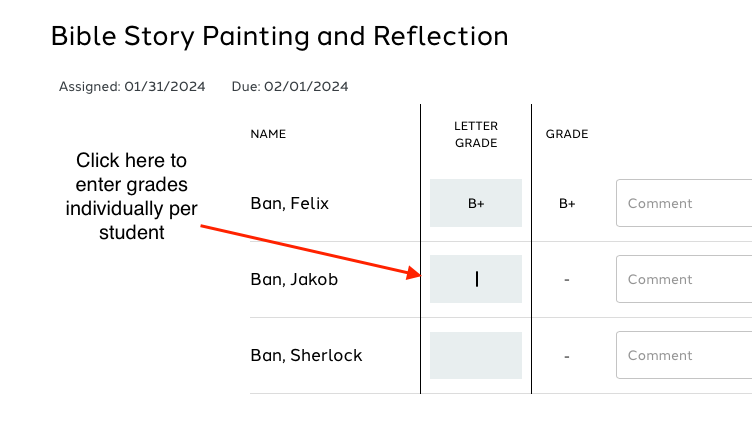Viewport: 752px width, 435px height.
Task: Click Ban, Sherlock letter grade field
Action: click(x=476, y=355)
